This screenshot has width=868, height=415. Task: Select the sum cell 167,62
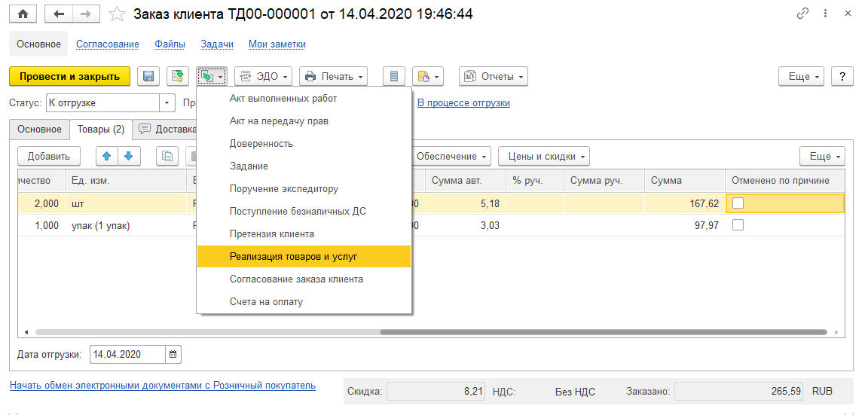point(685,203)
